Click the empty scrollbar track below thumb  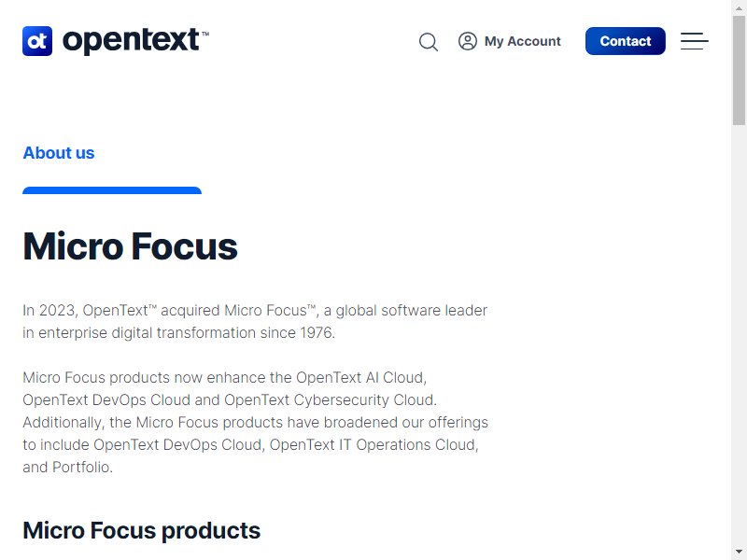(739, 333)
